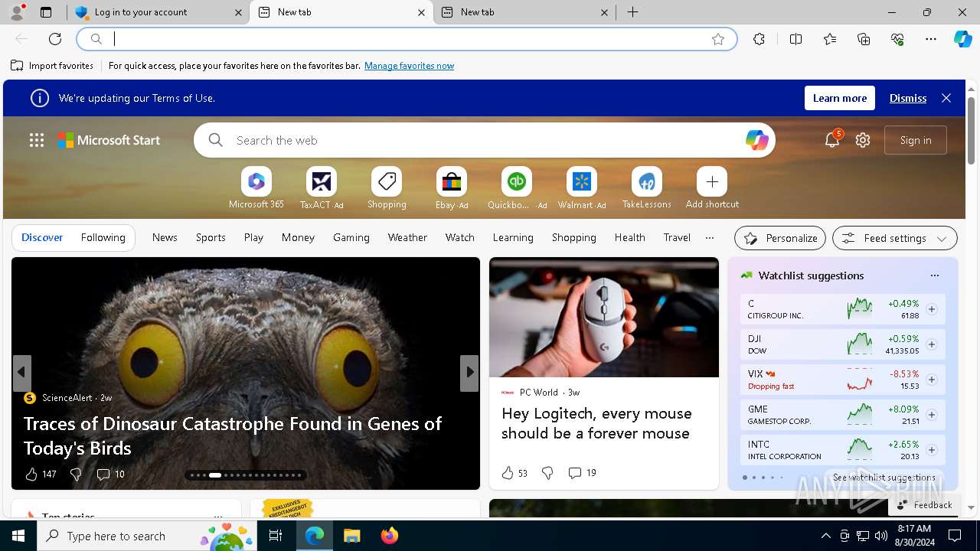This screenshot has width=980, height=551.
Task: Open File Explorer from taskbar
Action: point(351,536)
